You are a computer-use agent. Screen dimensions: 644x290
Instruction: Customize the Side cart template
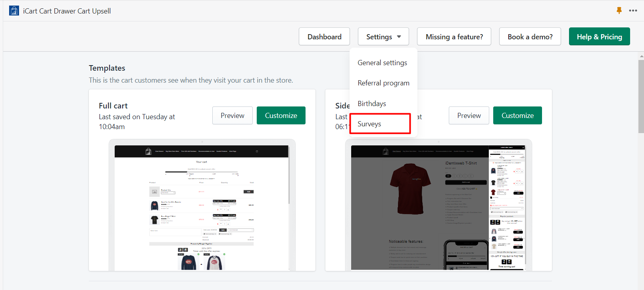point(517,115)
